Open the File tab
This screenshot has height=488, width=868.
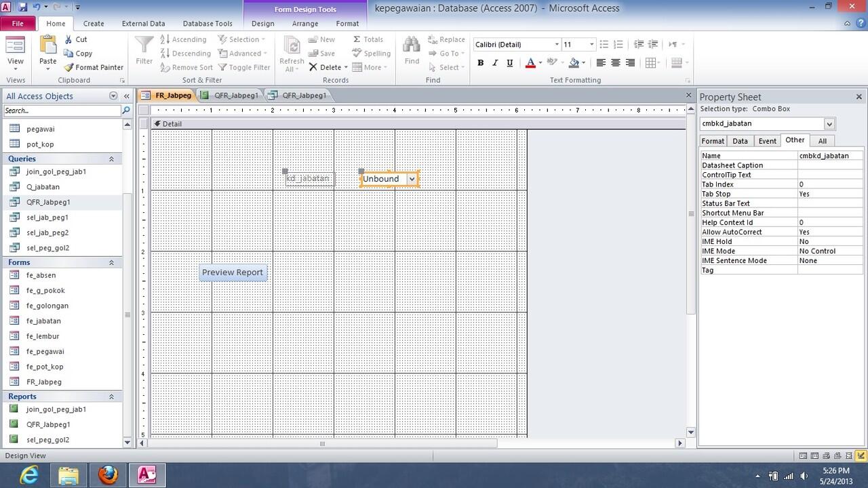pyautogui.click(x=18, y=23)
